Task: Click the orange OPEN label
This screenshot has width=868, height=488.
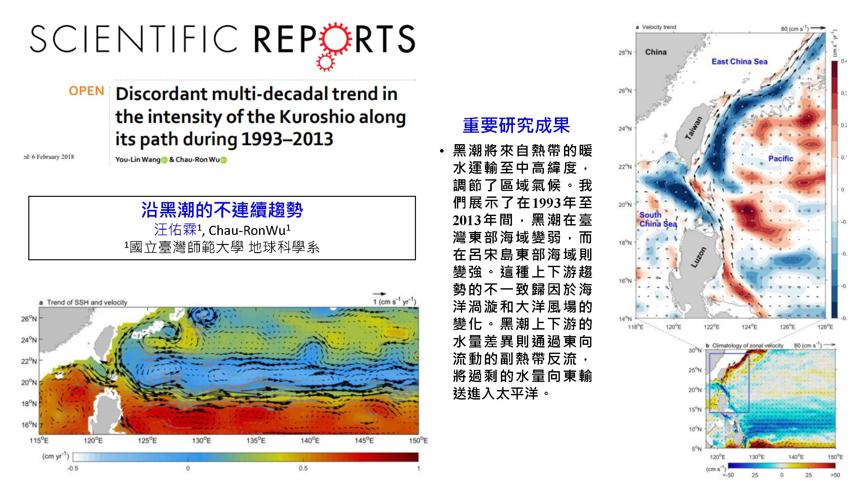Action: coord(86,91)
